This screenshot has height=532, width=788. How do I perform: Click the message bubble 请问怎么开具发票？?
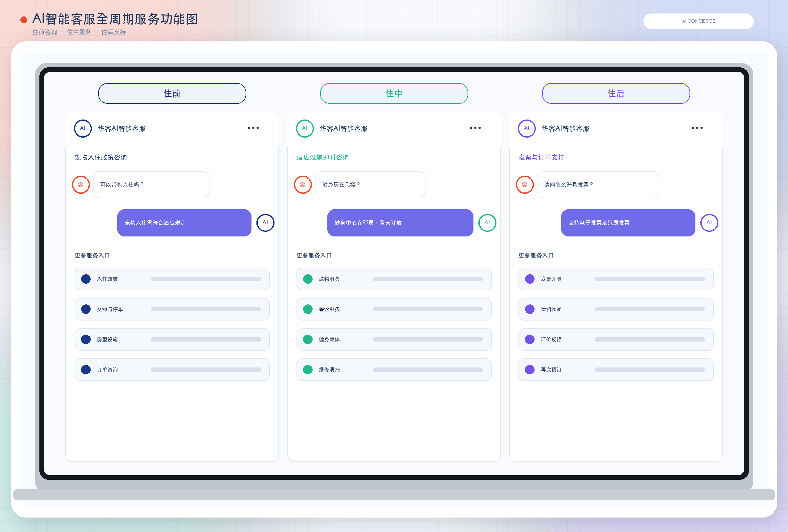(x=598, y=185)
